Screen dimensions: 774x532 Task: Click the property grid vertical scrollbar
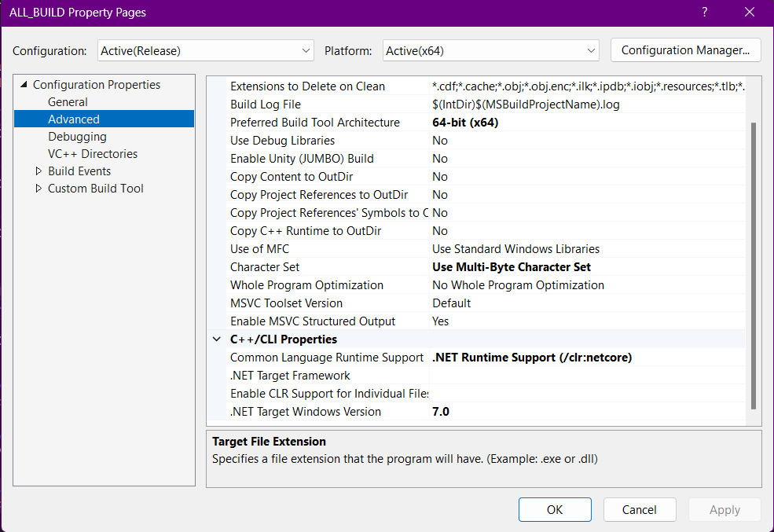pyautogui.click(x=754, y=266)
